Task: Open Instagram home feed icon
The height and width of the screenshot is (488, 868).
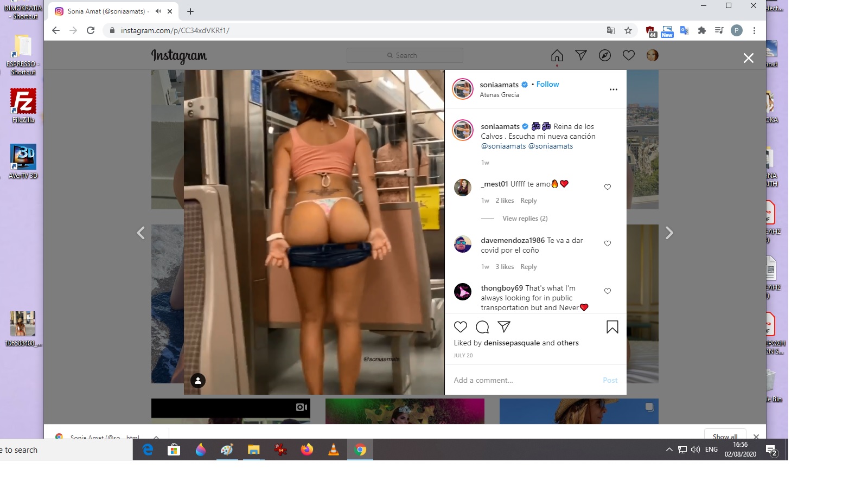Action: 557,55
